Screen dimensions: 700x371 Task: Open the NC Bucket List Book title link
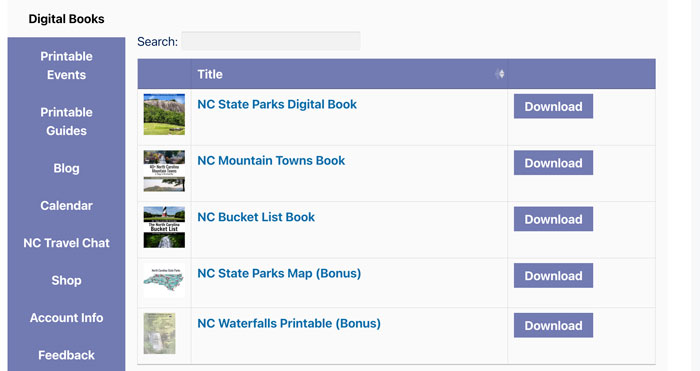(x=256, y=217)
